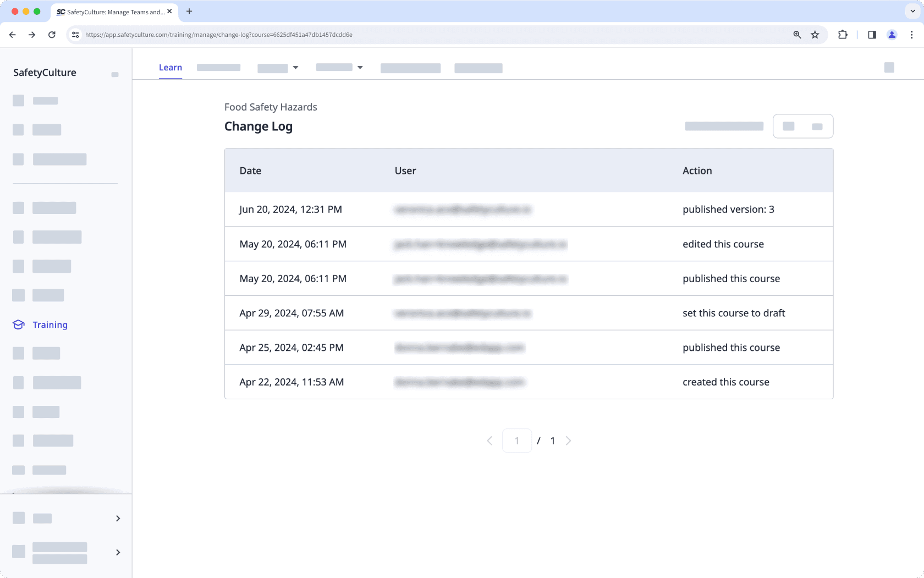
Task: Expand the lowest sidebar item chevron
Action: 117,552
